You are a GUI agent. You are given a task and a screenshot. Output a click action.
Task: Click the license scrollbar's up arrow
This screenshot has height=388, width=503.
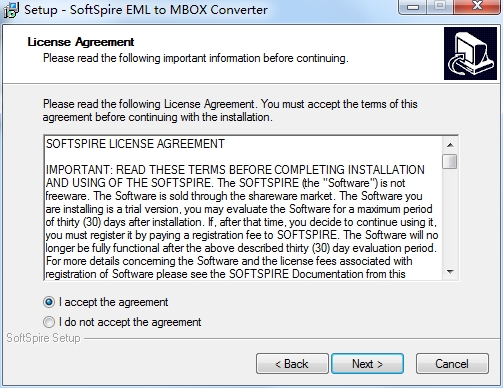(450, 145)
